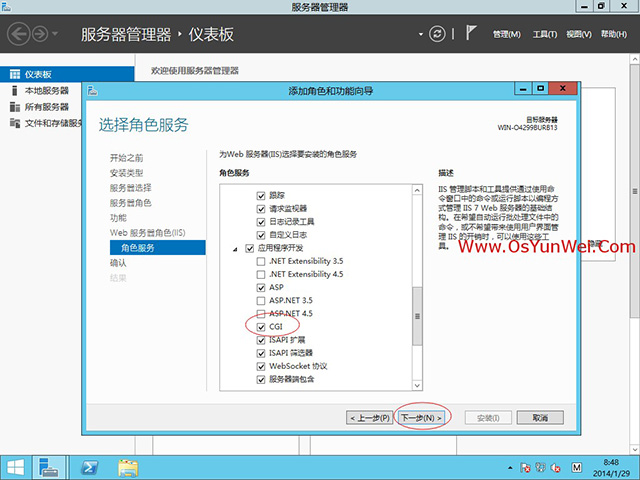
Task: Select 本地服务器 in the sidebar
Action: tap(47, 91)
